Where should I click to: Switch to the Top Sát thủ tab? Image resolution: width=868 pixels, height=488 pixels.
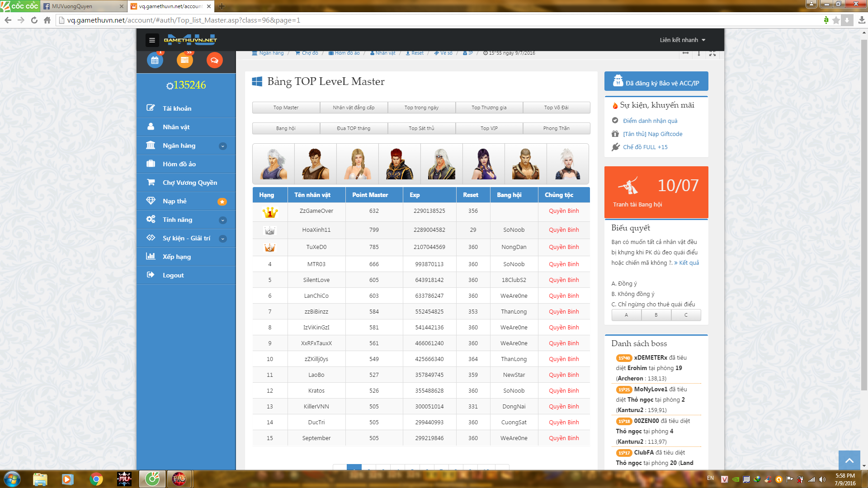(x=421, y=128)
